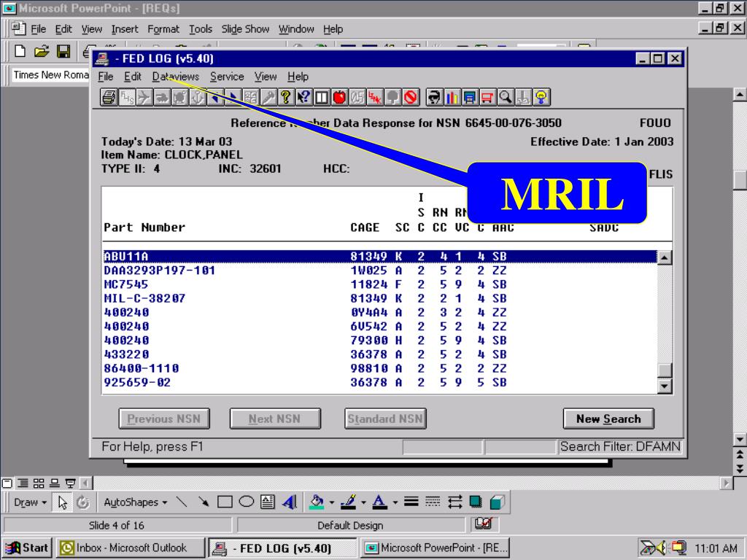The width and height of the screenshot is (747, 560).
Task: Click the wrench icon in FED LOG toolbar
Action: pos(268,97)
